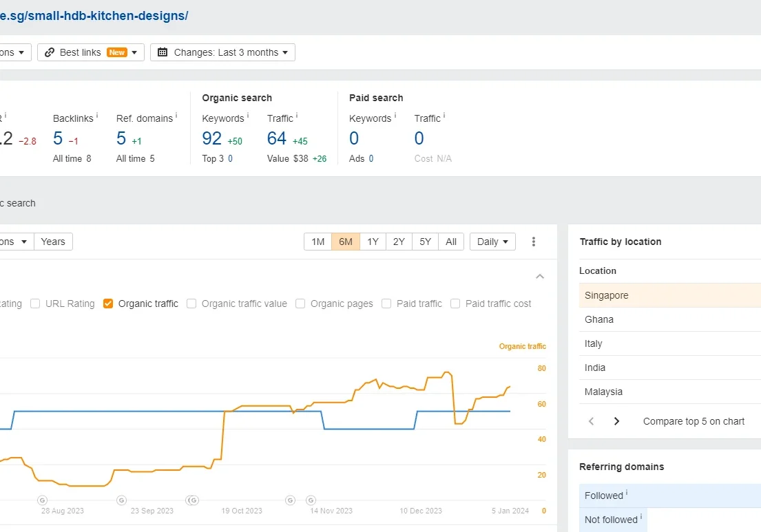Click the info icon beside Not followed
The image size is (761, 532).
(641, 518)
